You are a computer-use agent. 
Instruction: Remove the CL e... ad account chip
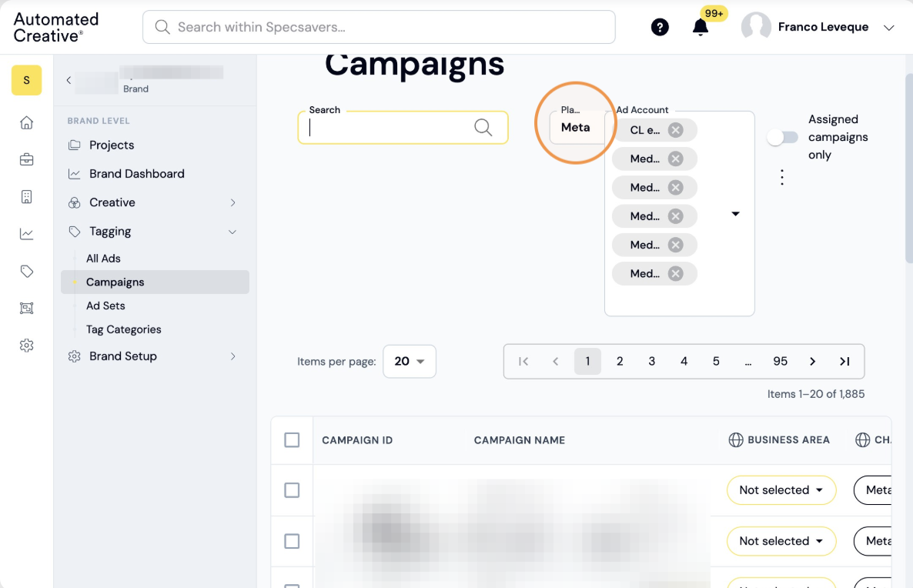point(675,130)
